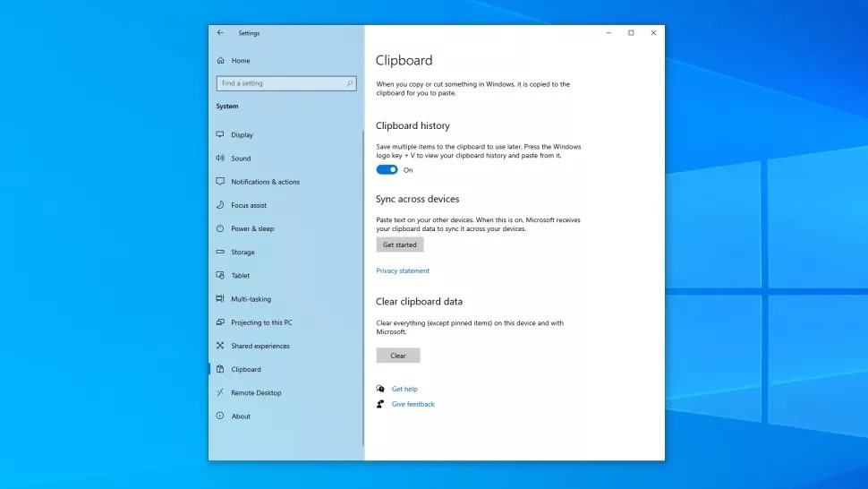
Task: Click the Give feedback person icon
Action: (x=380, y=404)
